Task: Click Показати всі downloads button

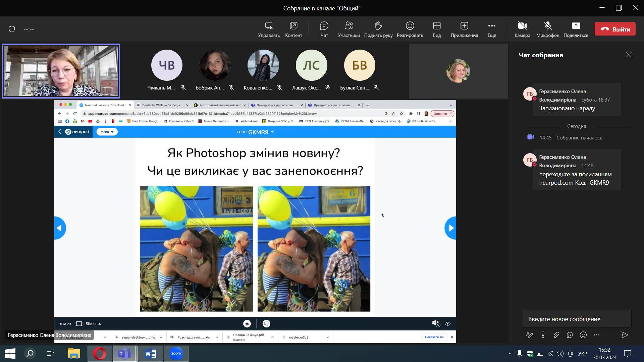Action: click(x=434, y=337)
